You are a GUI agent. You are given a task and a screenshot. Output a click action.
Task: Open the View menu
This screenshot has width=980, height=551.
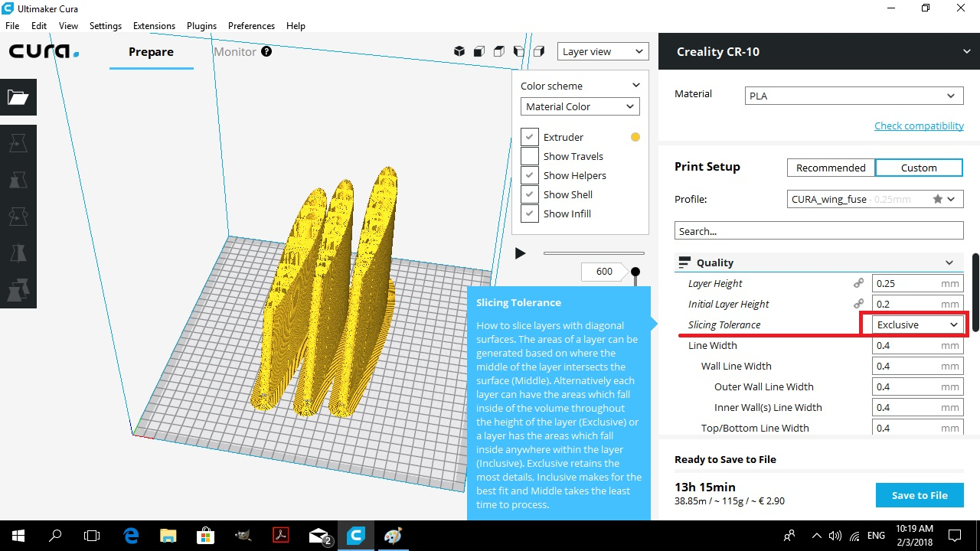[68, 25]
